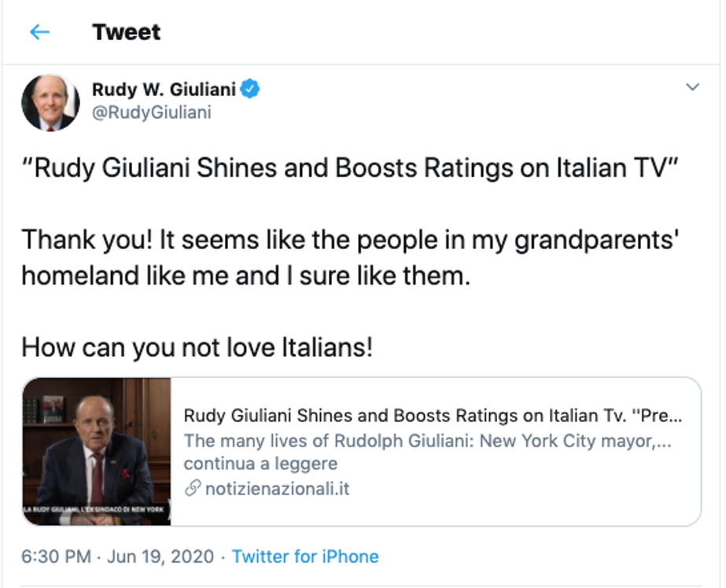Open the tweet options chevron menu
The height and width of the screenshot is (588, 726).
point(692,87)
